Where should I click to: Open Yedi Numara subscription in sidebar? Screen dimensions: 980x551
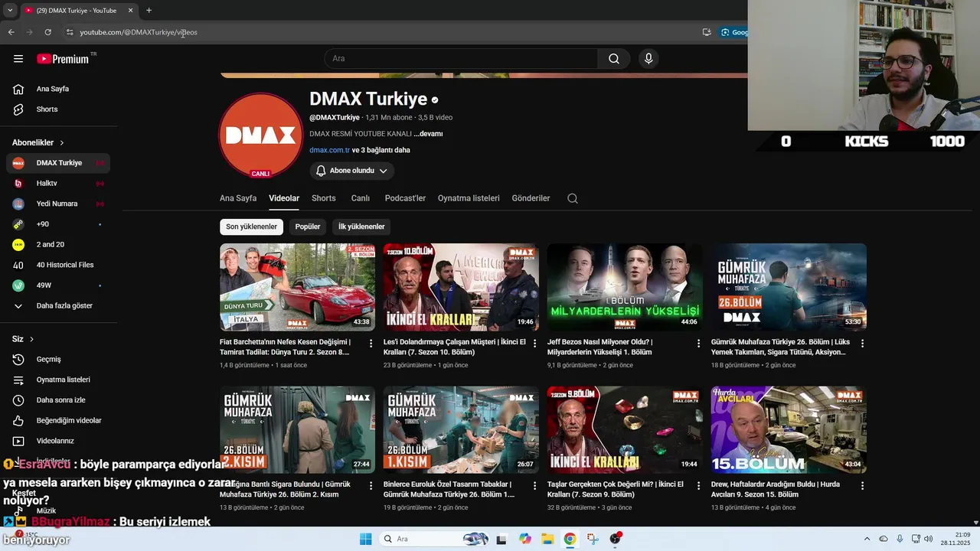click(58, 204)
